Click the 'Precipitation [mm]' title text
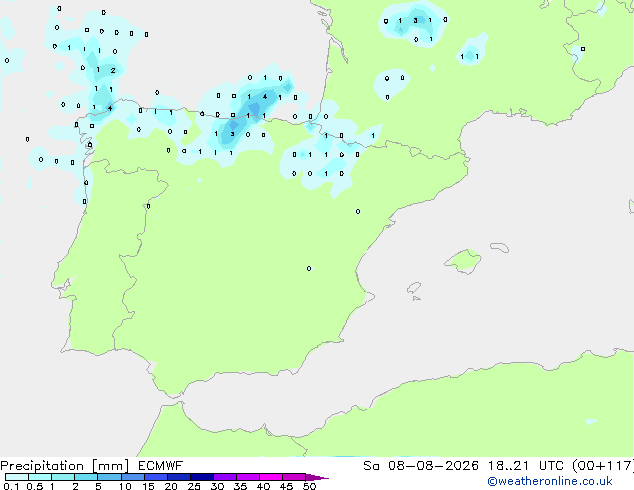This screenshot has width=634, height=490. pyautogui.click(x=65, y=466)
